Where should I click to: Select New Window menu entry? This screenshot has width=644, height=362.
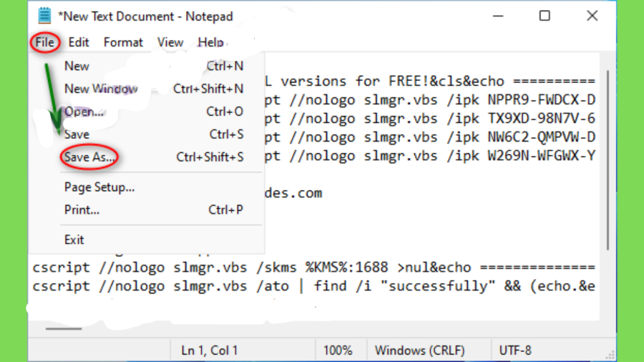coord(153,89)
